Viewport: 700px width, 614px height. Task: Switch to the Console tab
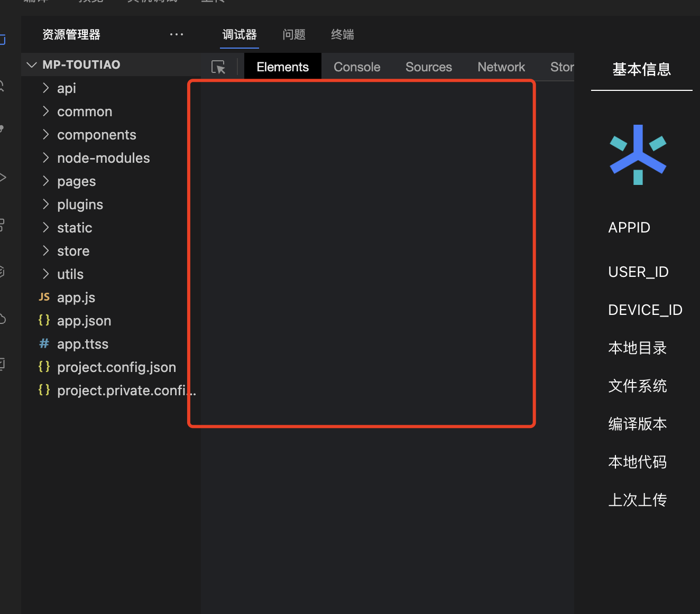coord(357,67)
